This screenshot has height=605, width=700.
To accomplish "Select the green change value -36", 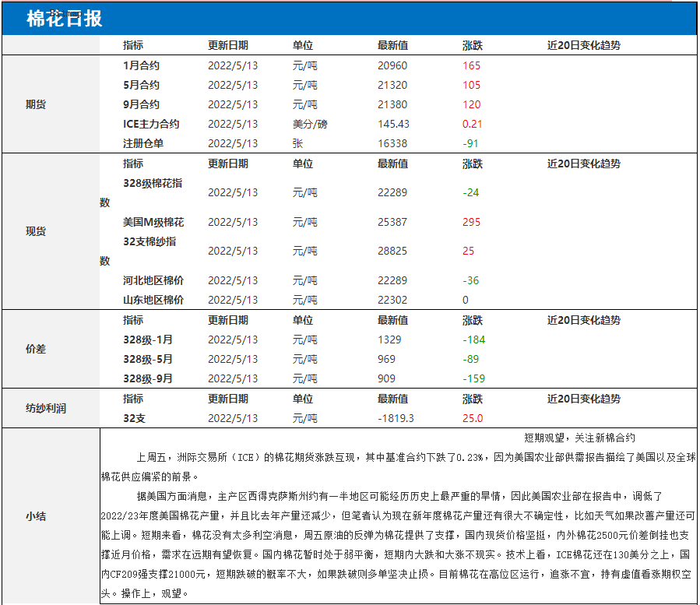I will click(470, 280).
